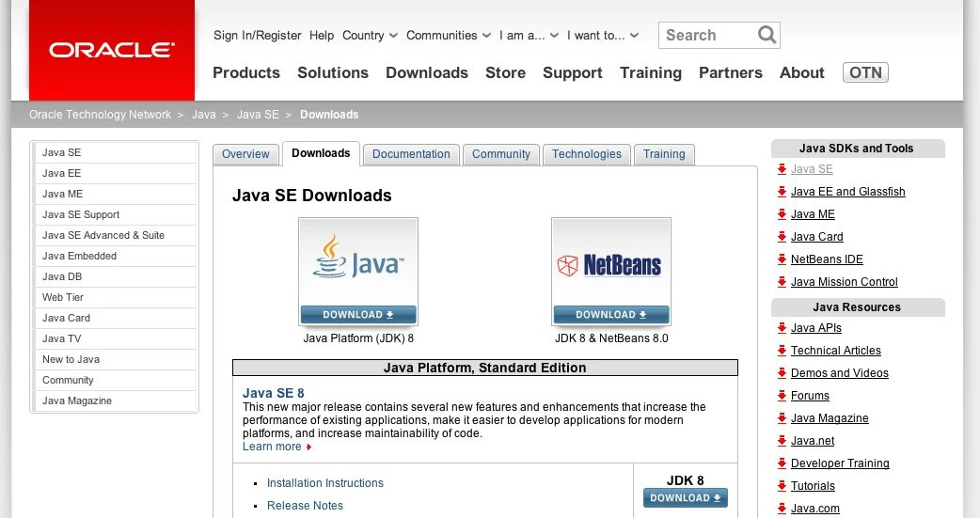Open the Community tab
The image size is (980, 518).
(x=501, y=154)
